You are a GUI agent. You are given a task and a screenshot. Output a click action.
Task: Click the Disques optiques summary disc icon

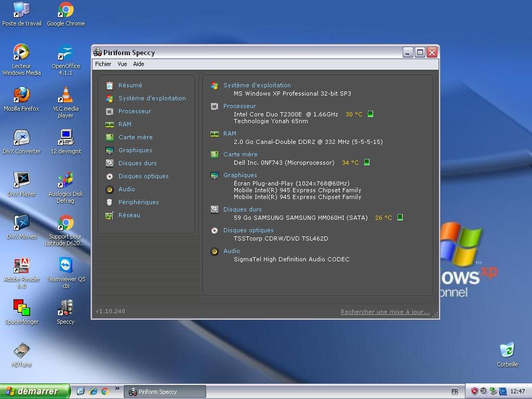pos(215,231)
